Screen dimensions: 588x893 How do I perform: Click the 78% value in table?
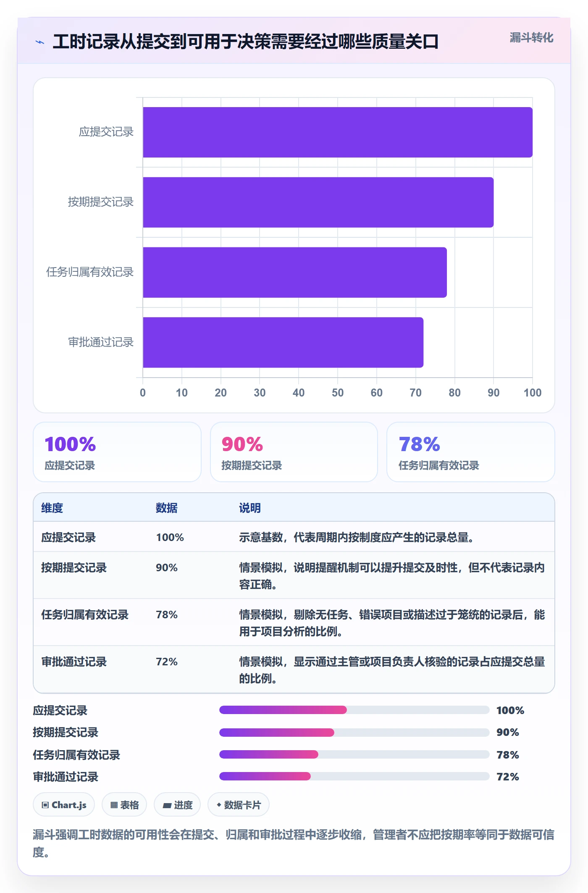click(x=167, y=615)
